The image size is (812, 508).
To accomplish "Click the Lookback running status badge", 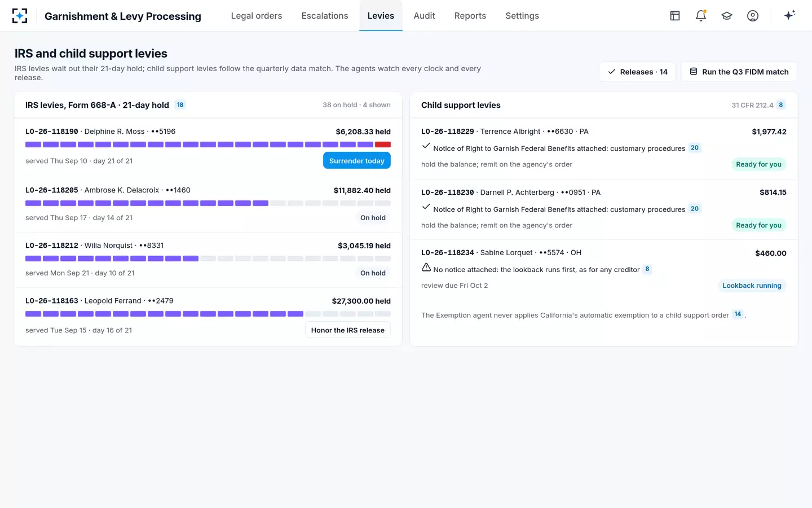I will tap(752, 286).
